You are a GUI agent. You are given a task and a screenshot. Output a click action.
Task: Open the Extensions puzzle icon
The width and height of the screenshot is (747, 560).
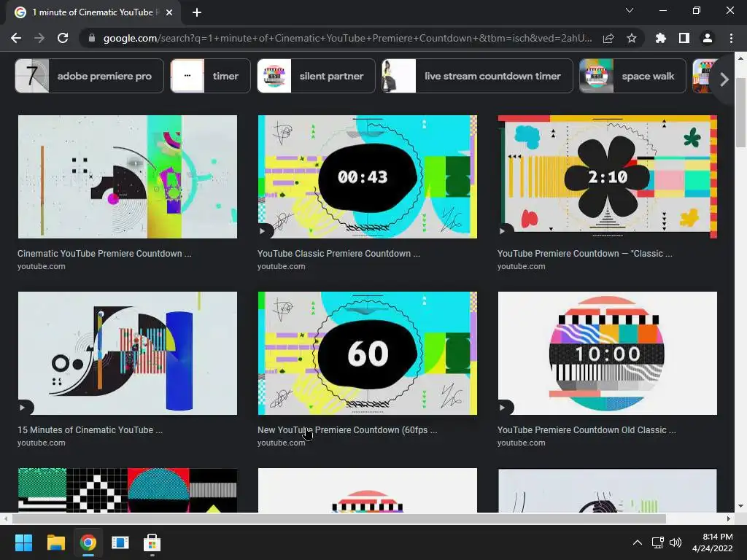pyautogui.click(x=661, y=38)
